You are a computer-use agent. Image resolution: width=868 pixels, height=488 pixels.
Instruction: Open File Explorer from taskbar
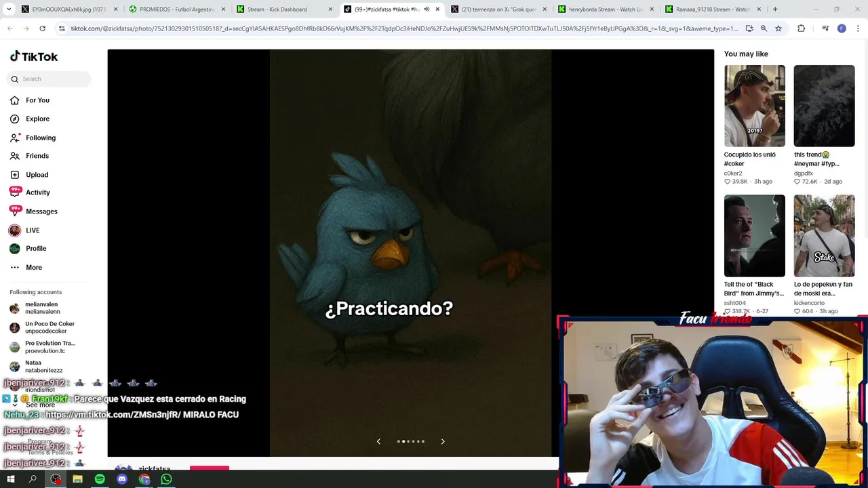[77, 479]
